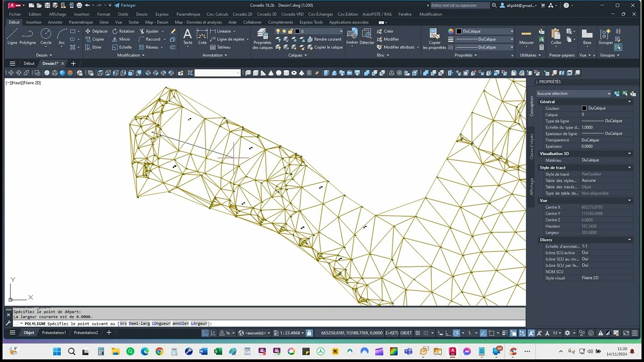This screenshot has width=644, height=362.
Task: Activate the Echelle command
Action: tap(122, 47)
